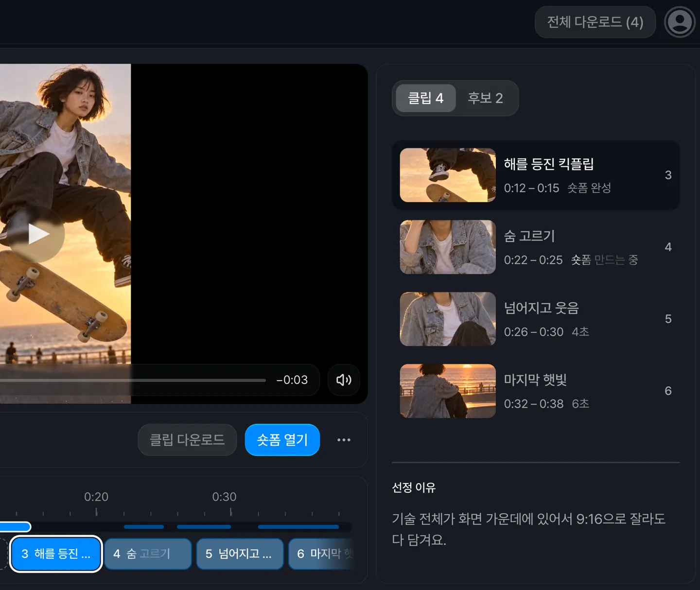Click the -0:03 remaining time readout

(292, 380)
